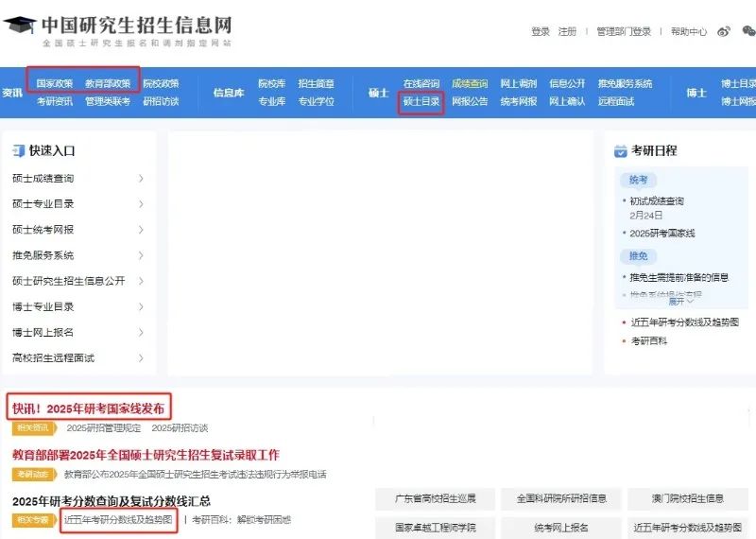Select 成绩查询 in navigation bar
Image resolution: width=756 pixels, height=539 pixels.
pos(470,83)
